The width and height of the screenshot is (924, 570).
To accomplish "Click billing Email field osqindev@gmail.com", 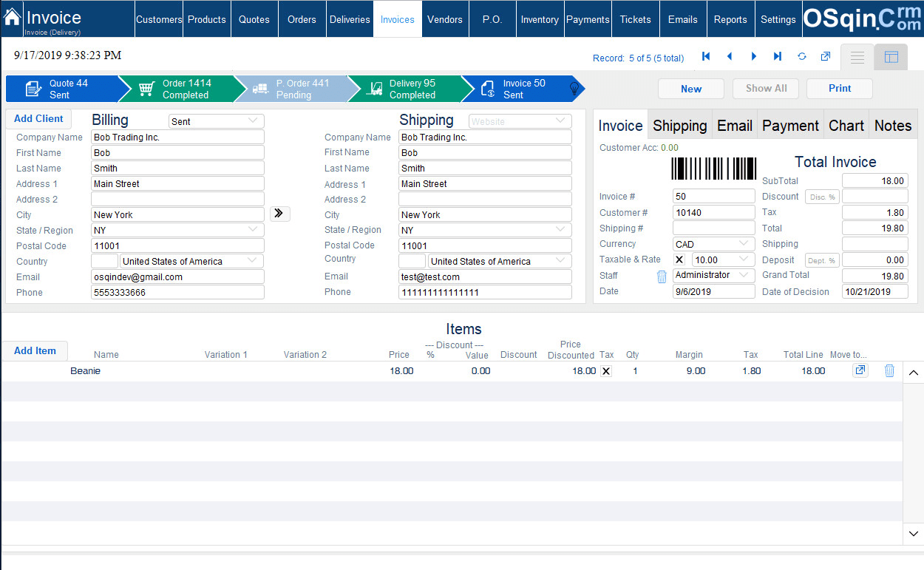I will click(177, 276).
